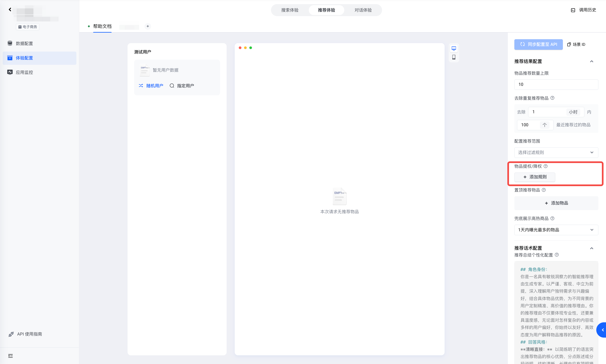Open call history icon
This screenshot has width=606, height=364.
(573, 10)
